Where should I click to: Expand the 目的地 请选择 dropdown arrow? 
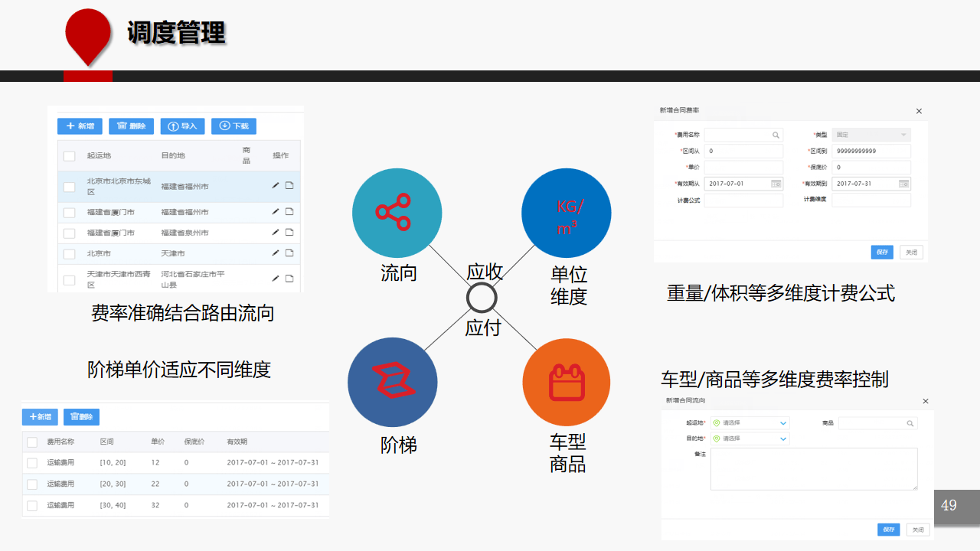(783, 439)
